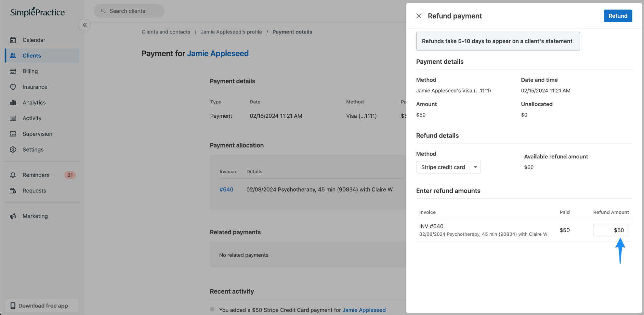The image size is (644, 315).
Task: Click the Calendar icon in sidebar
Action: coord(13,40)
